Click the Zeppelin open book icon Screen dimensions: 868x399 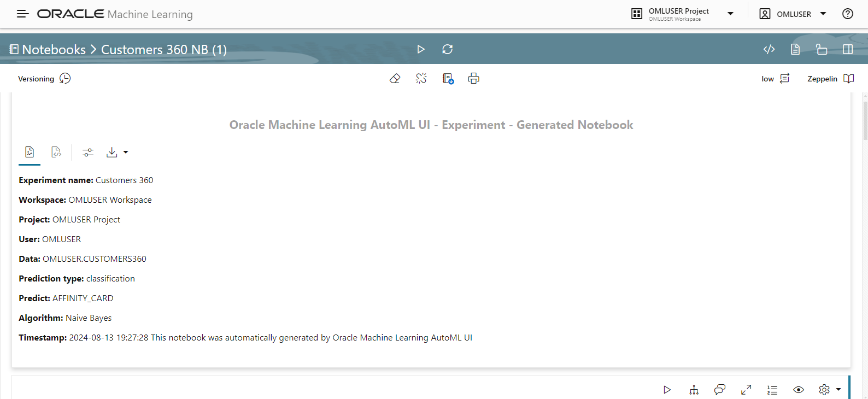click(849, 79)
